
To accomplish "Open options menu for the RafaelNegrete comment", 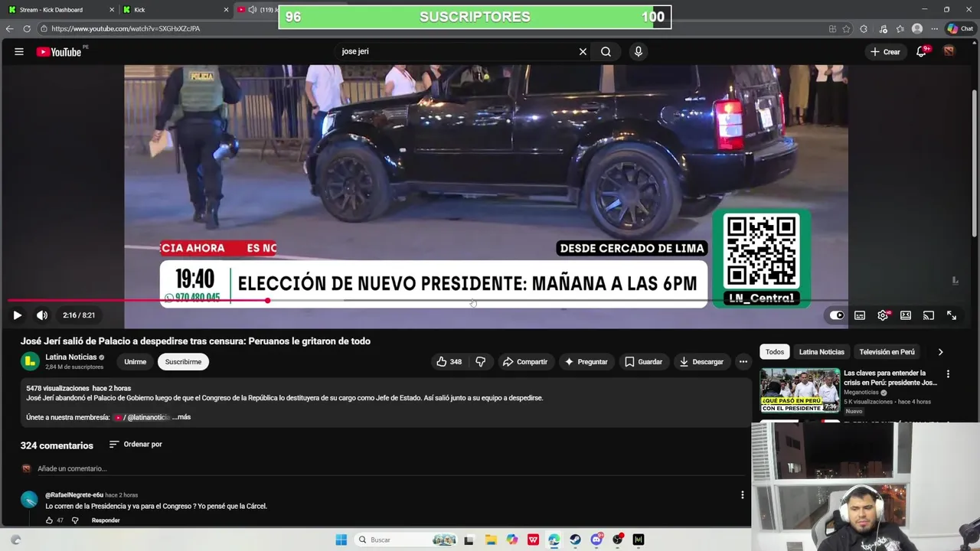I will (742, 495).
